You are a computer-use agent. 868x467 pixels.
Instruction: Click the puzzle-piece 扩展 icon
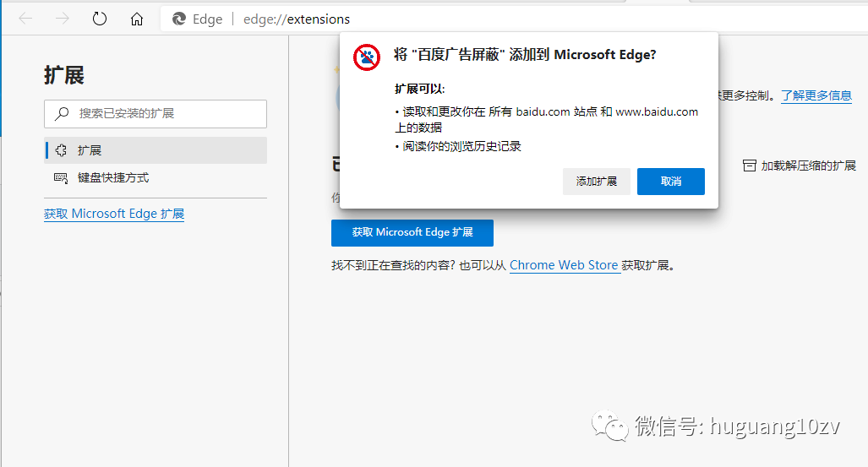click(61, 150)
